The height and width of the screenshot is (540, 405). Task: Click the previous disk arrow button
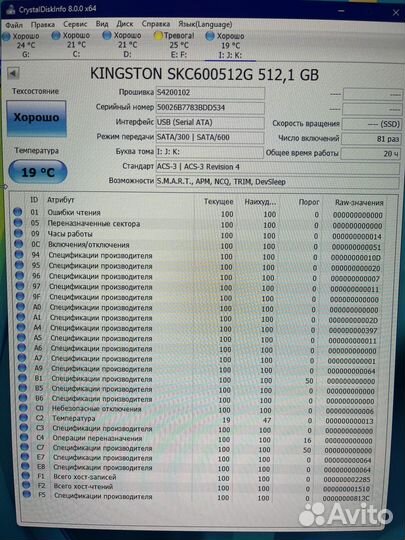click(13, 73)
